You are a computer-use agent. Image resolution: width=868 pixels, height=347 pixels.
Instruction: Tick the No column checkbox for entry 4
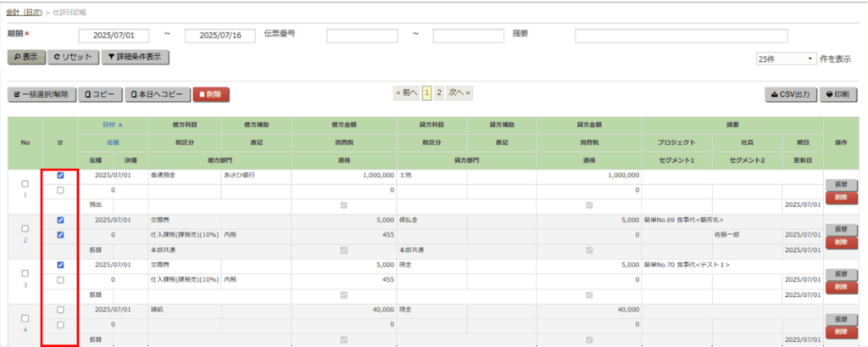tap(25, 318)
